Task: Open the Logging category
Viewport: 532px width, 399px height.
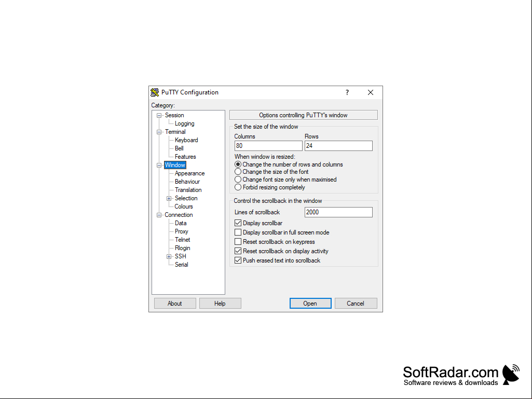Action: 185,123
